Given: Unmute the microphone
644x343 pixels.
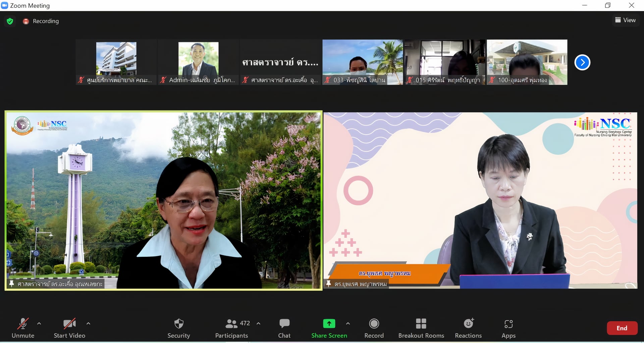Looking at the screenshot, I should (23, 328).
